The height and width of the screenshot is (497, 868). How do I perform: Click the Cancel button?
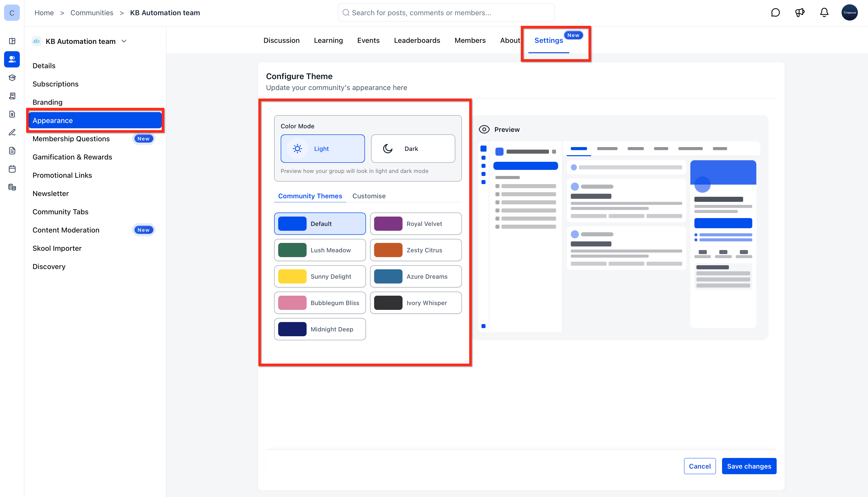point(699,466)
